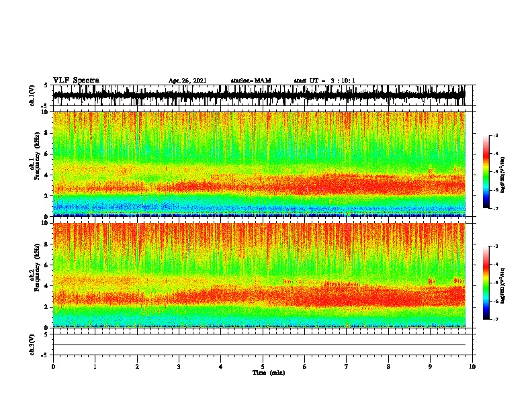This screenshot has height=411, width=532.
Task: Click the time axis tick label "10"
Action: click(x=472, y=367)
